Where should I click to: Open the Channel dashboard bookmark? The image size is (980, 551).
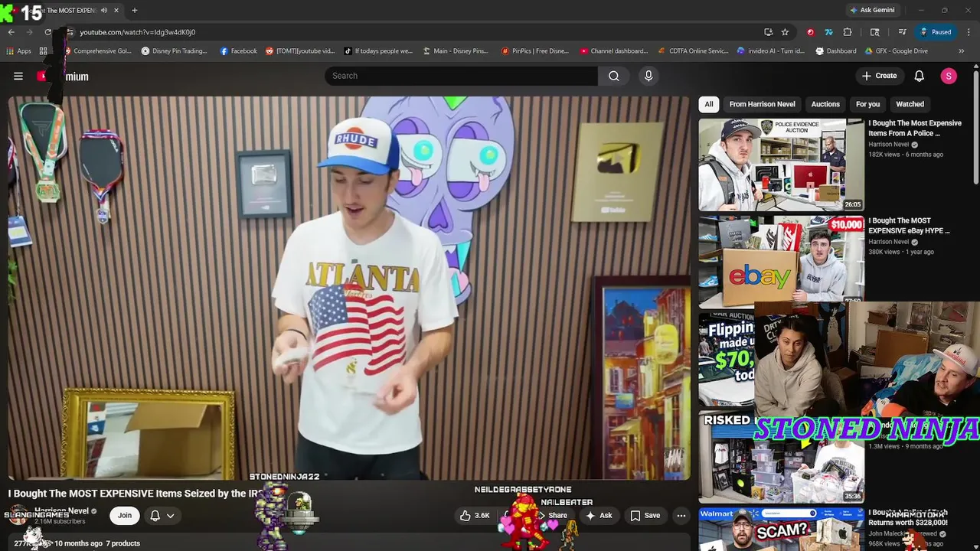614,51
